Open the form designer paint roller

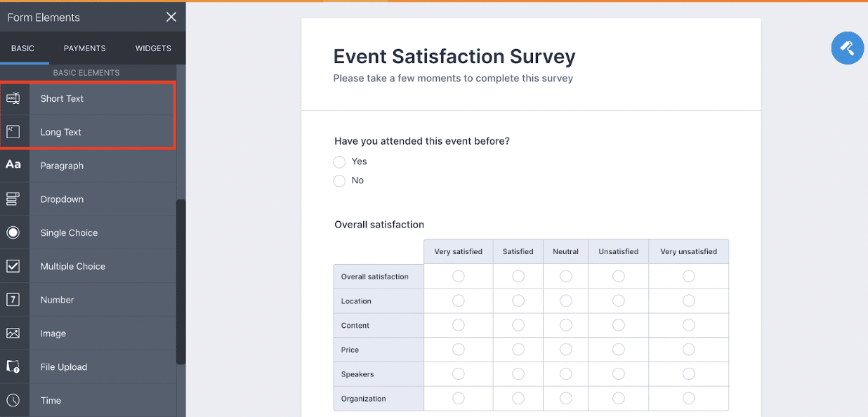tap(847, 48)
